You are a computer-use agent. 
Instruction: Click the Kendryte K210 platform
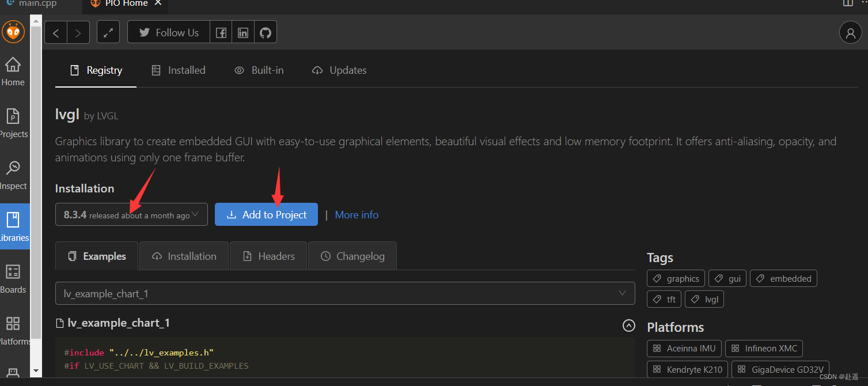tap(688, 369)
